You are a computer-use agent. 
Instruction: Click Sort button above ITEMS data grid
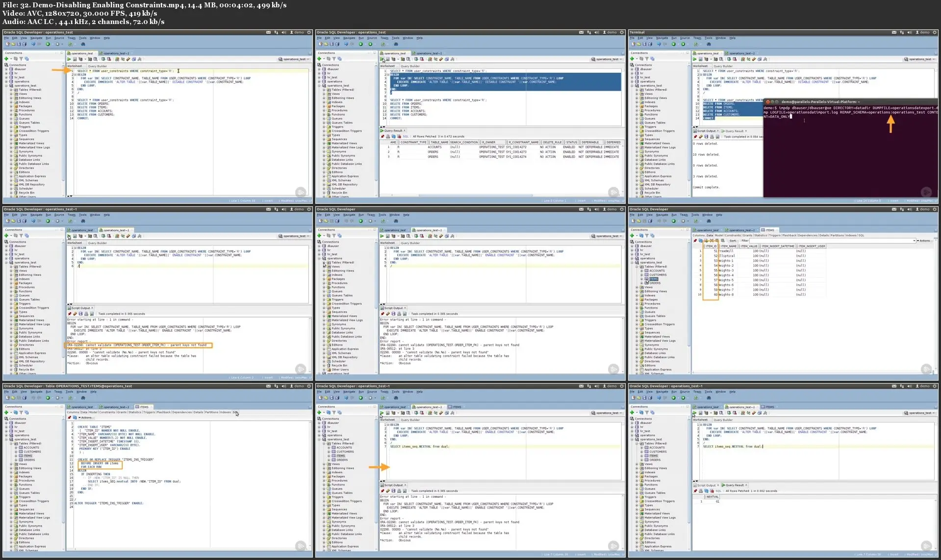pos(733,241)
